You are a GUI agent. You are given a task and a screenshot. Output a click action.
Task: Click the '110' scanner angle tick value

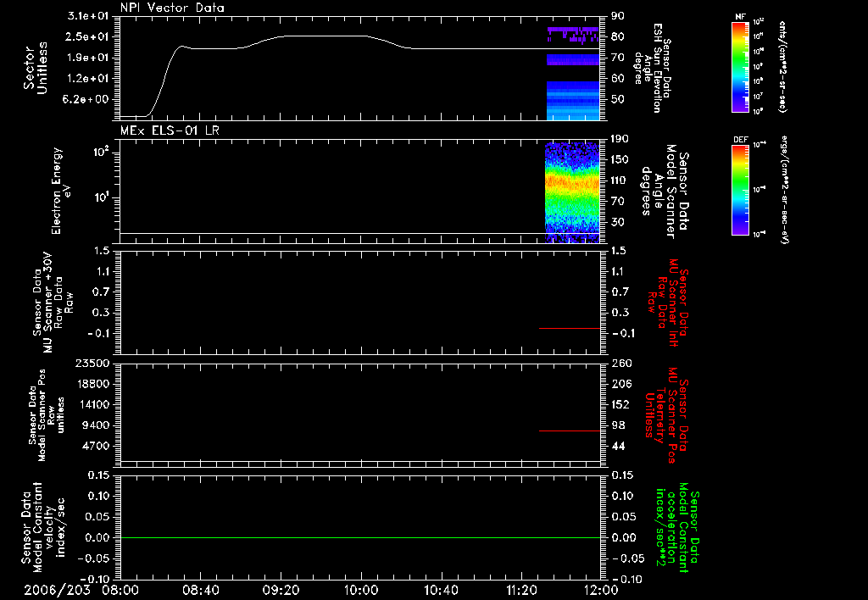coord(620,181)
